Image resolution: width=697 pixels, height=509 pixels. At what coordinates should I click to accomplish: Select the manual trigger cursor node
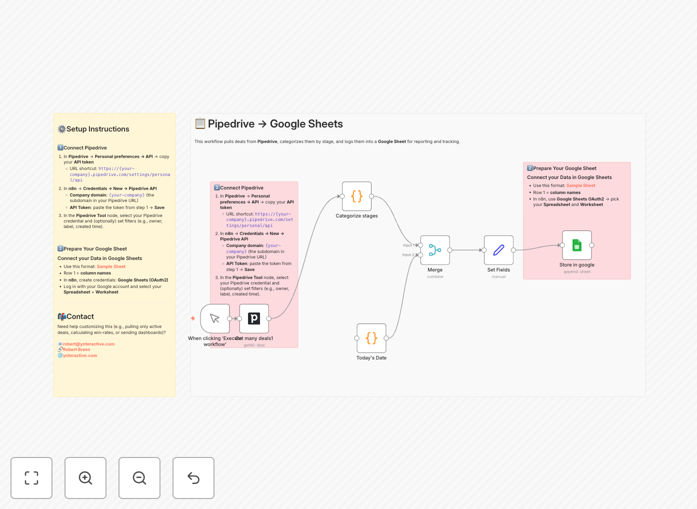[x=215, y=318]
